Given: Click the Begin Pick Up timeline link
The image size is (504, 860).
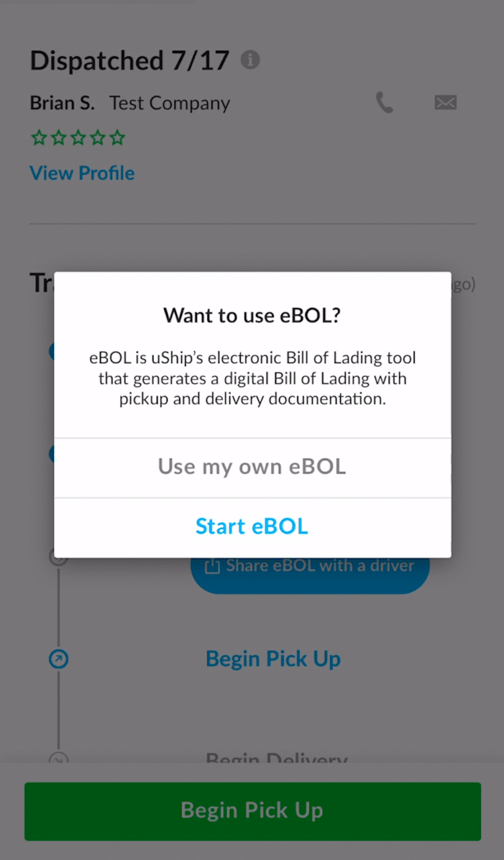Looking at the screenshot, I should pos(273,658).
